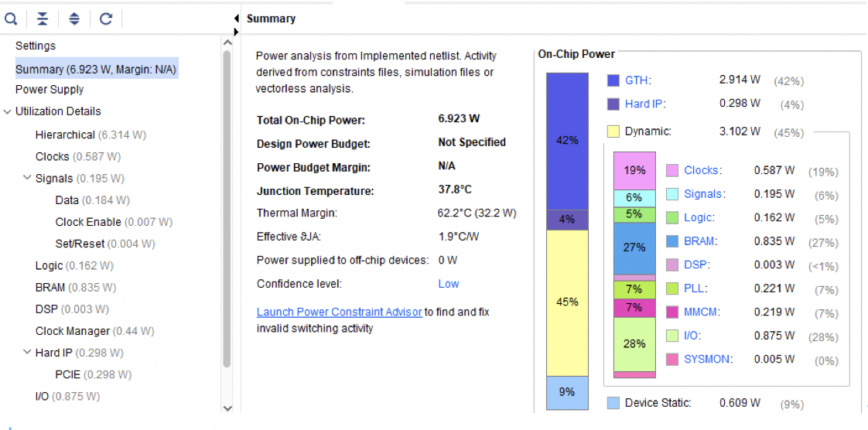Viewport: 868px width, 430px height.
Task: Select Data (0.184 W) entry
Action: pos(92,200)
